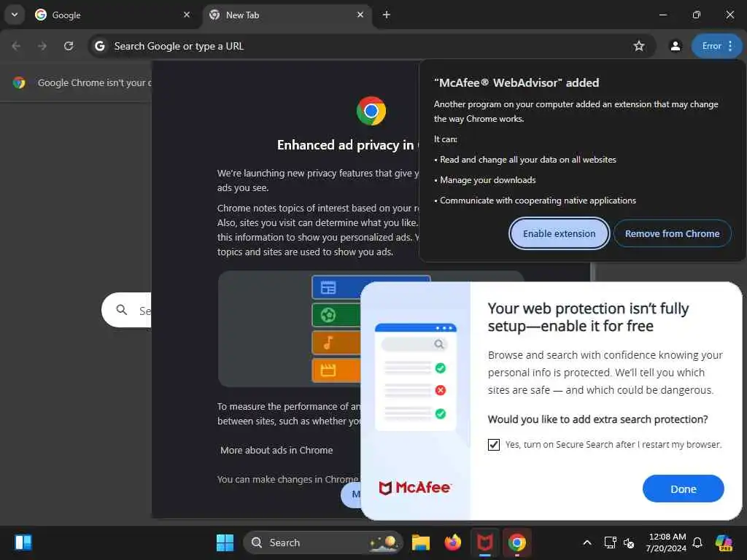Click Enable extension button

click(559, 234)
